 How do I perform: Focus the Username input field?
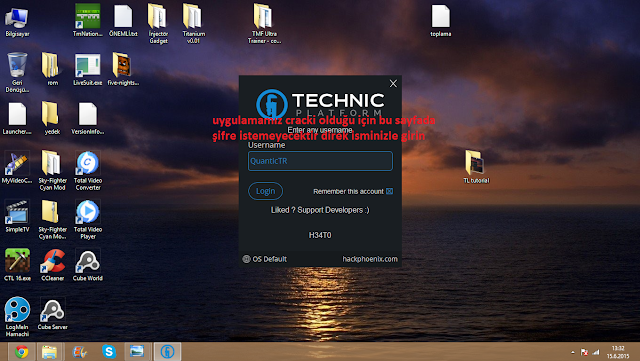(320, 161)
